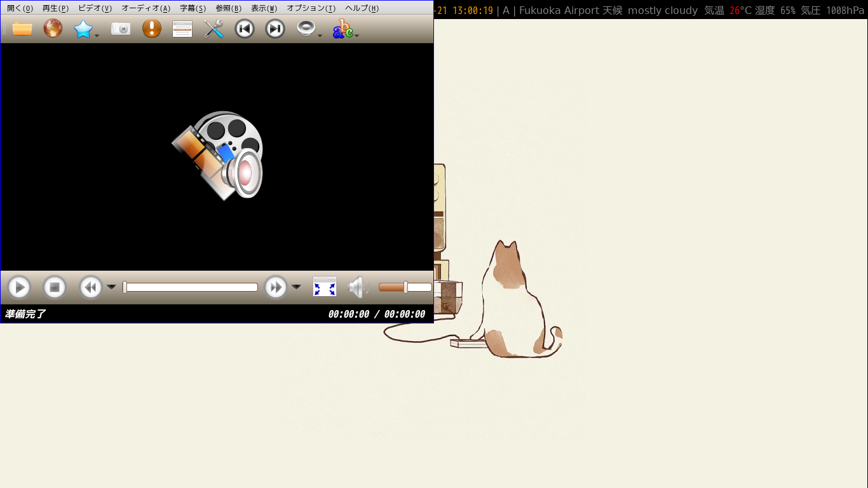Open the 字幕(S) subtitles menu
Image resolution: width=868 pixels, height=488 pixels.
(193, 8)
